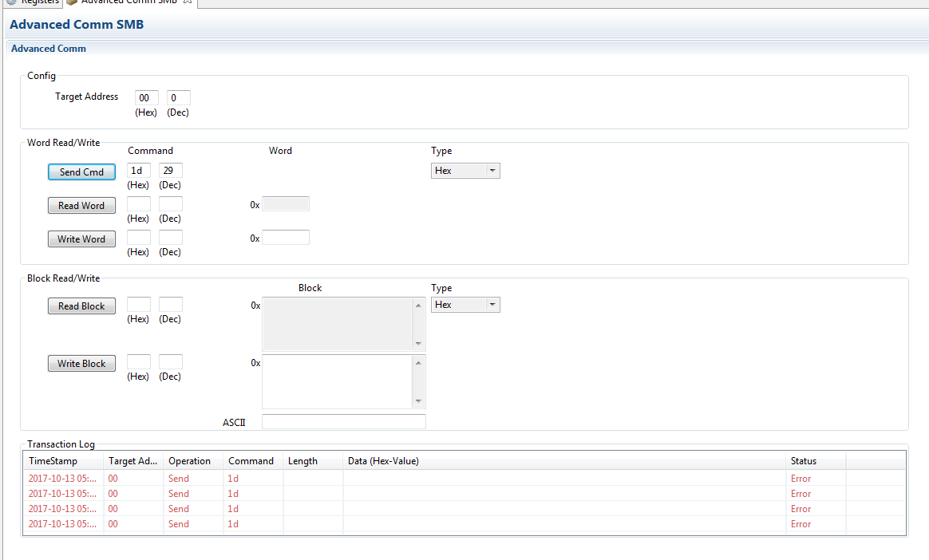Focus the Send Cmd hex command field
This screenshot has width=929, height=560.
click(139, 171)
